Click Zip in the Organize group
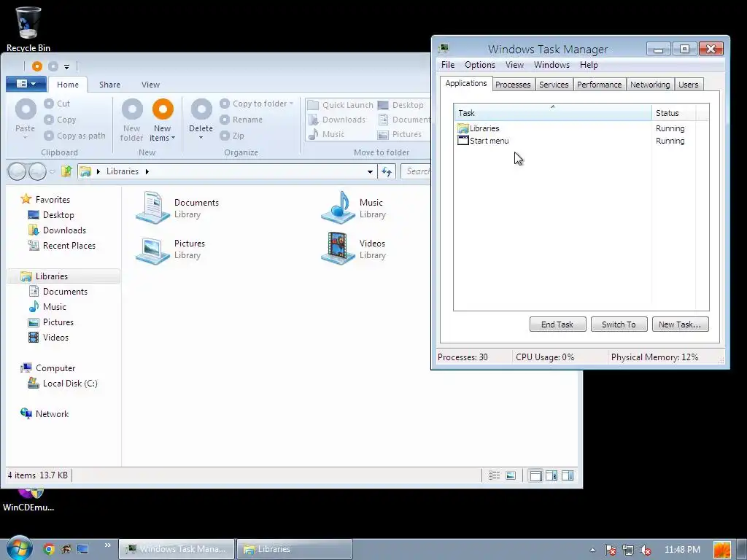 tap(232, 136)
